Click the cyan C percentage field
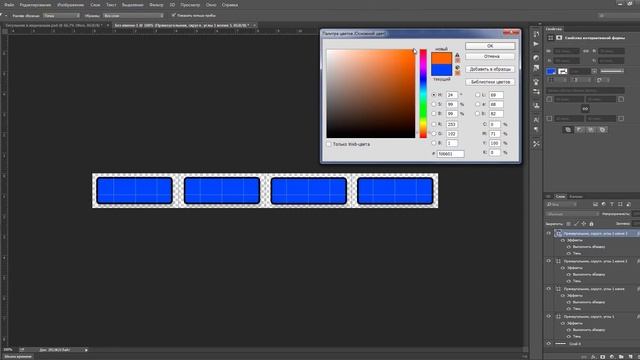640x360 pixels. click(x=495, y=124)
